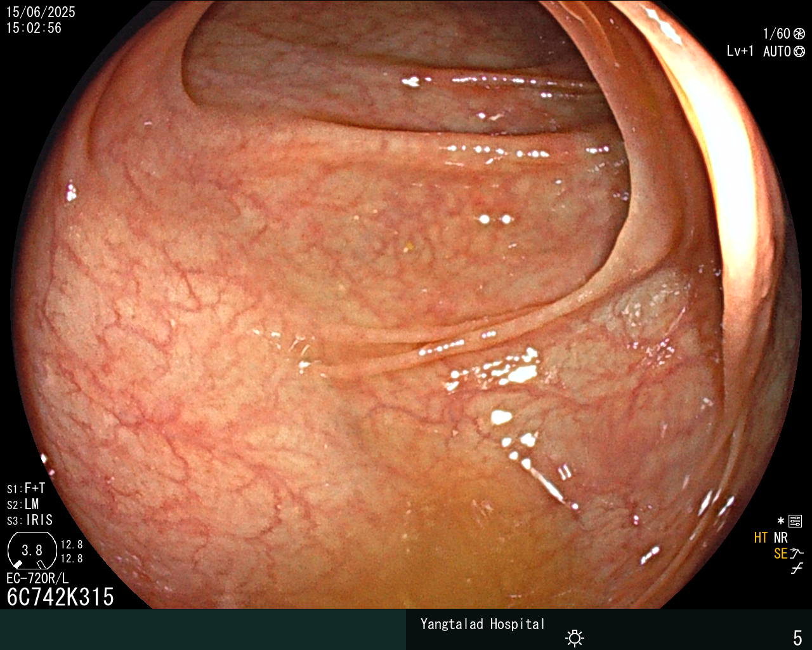Viewport: 812px width, 650px height.
Task: Click the S1: F+T switch assignment
Action: [x=26, y=488]
